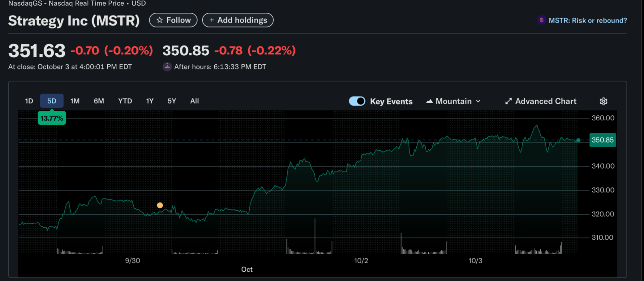Click the after hours moon icon
This screenshot has height=281, width=644.
(x=167, y=67)
